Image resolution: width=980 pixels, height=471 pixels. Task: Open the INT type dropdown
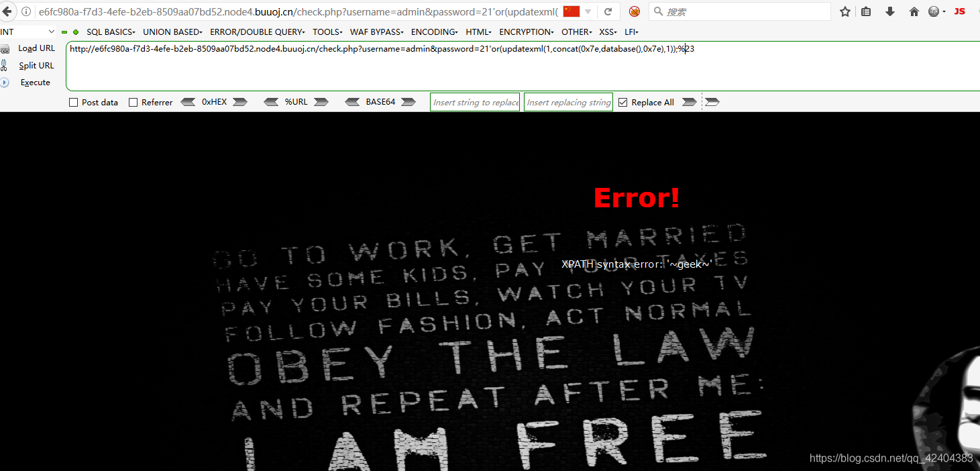click(28, 32)
